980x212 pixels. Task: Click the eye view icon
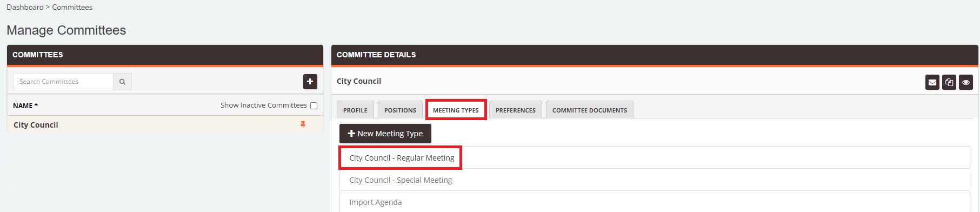pos(966,82)
